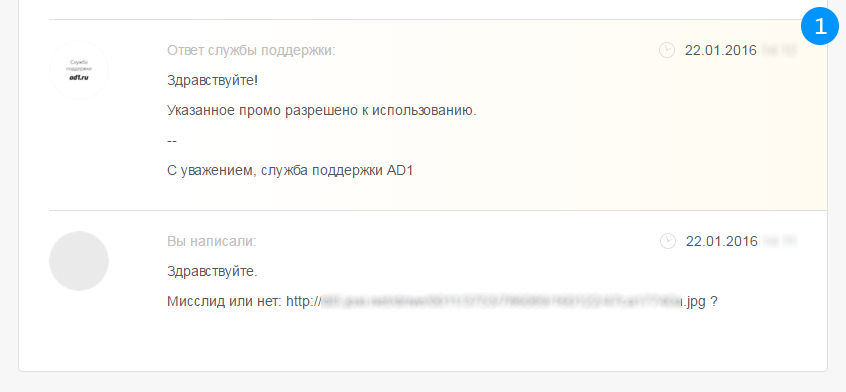Click the 'Ответ службы поддержки:' header
846x392 pixels.
pyautogui.click(x=251, y=51)
